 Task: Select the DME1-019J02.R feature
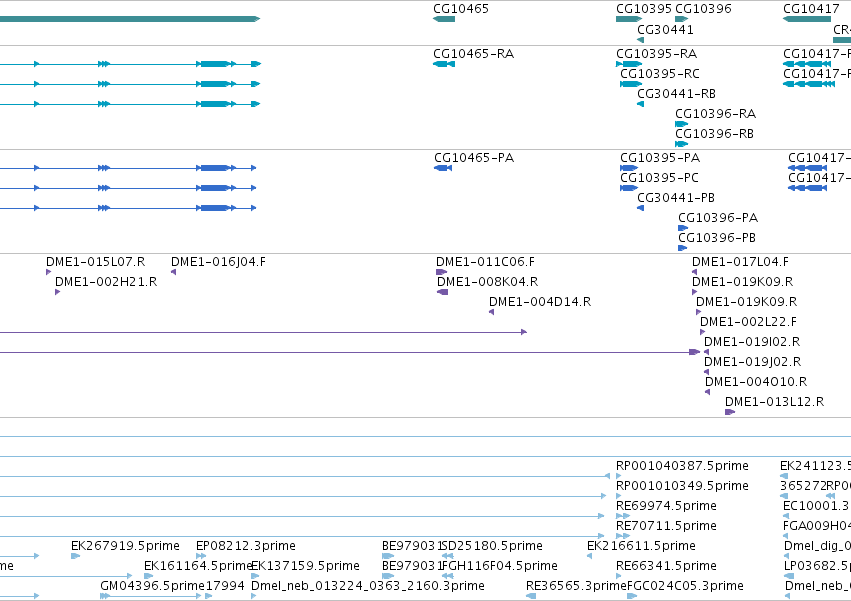tap(752, 363)
